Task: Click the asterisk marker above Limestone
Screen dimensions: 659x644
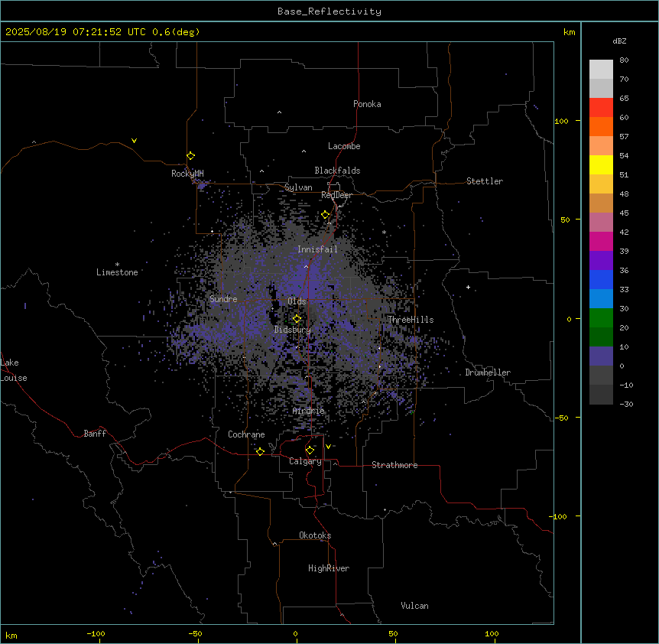Action: 117,265
